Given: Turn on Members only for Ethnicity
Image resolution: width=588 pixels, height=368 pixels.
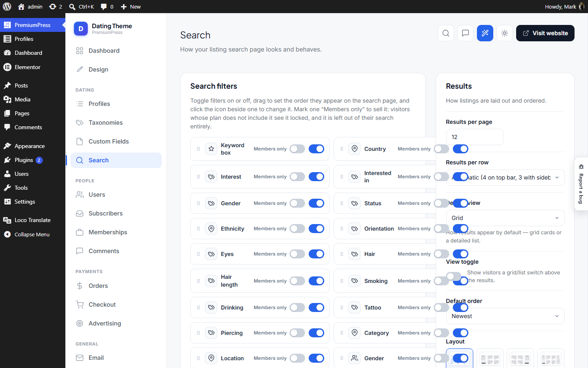Looking at the screenshot, I should coord(297,229).
